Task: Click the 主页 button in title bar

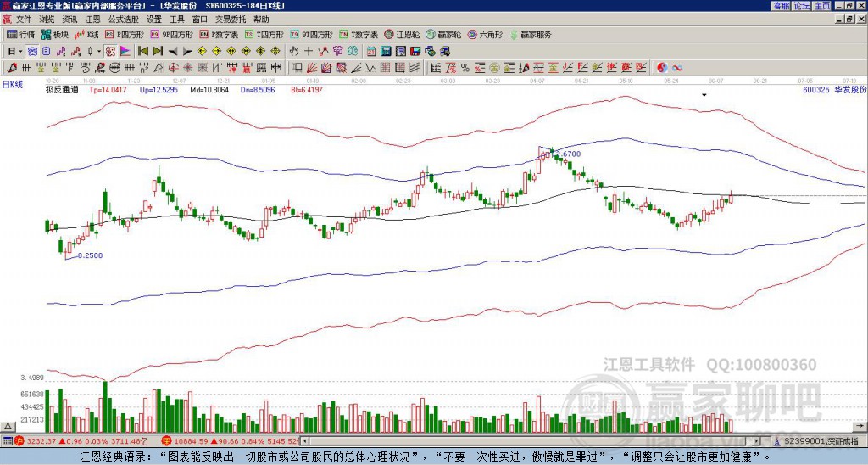Action: (821, 6)
